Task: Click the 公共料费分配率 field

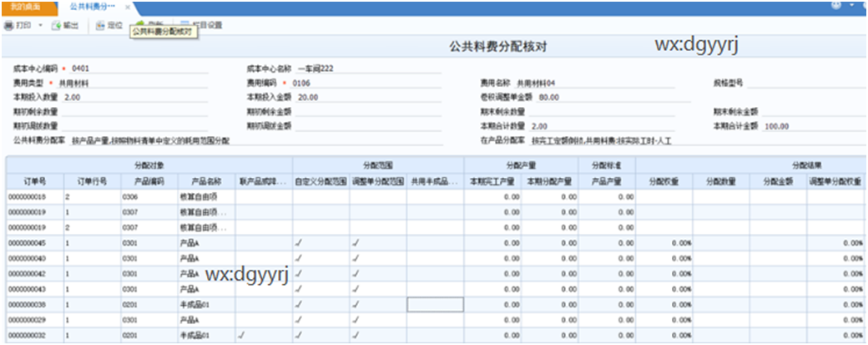Action: 256,140
